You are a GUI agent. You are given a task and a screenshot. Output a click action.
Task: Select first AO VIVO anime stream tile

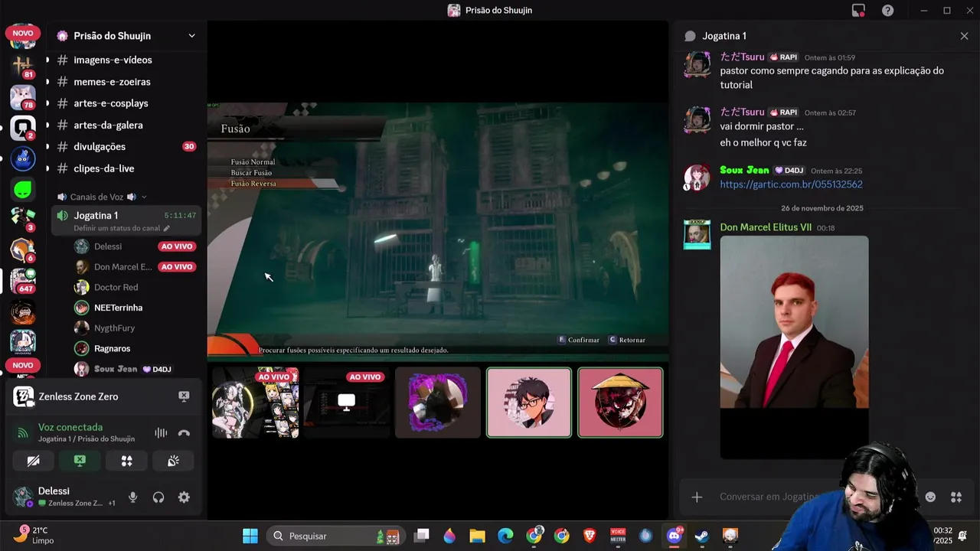(x=255, y=403)
